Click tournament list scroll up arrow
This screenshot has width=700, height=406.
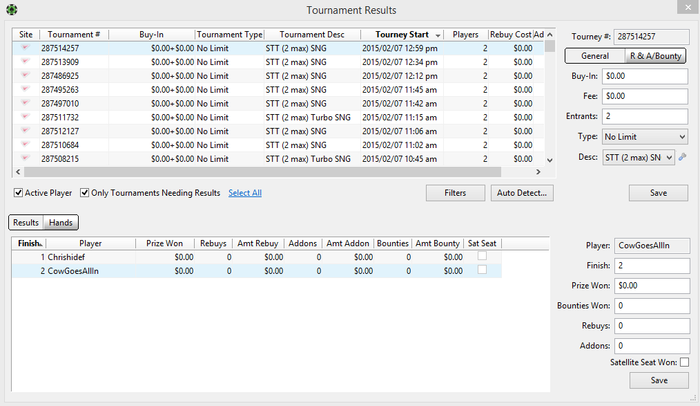pos(550,35)
